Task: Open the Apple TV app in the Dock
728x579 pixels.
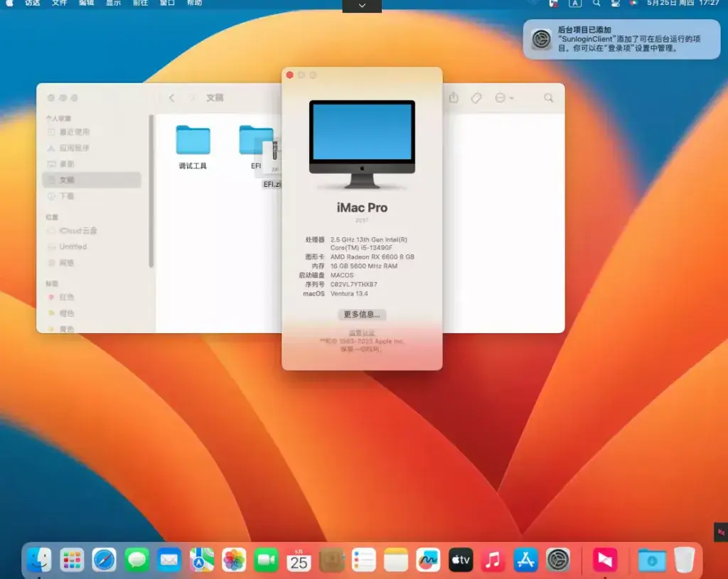Action: pyautogui.click(x=461, y=560)
